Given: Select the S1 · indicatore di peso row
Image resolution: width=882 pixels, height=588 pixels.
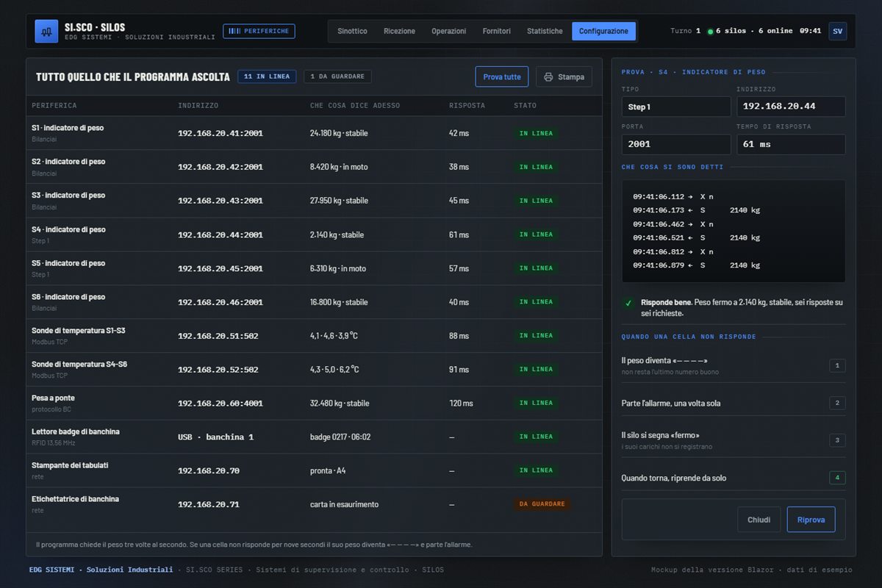Looking at the screenshot, I should (314, 133).
